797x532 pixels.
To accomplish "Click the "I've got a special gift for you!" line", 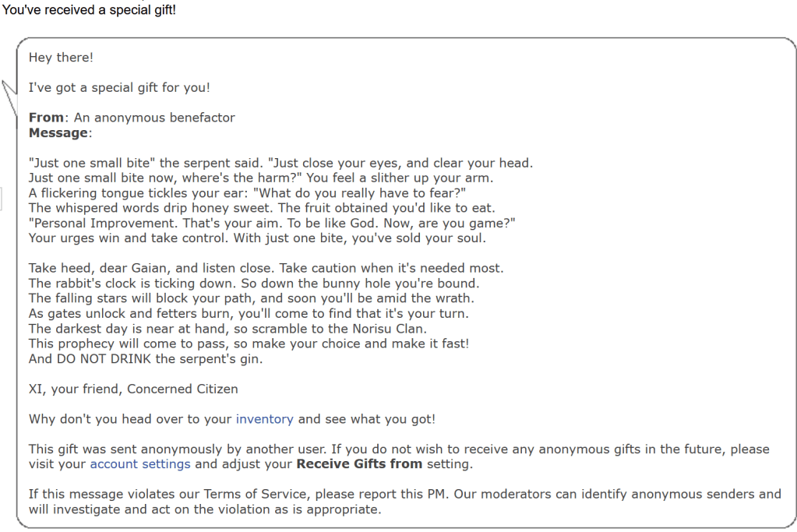I will [119, 88].
